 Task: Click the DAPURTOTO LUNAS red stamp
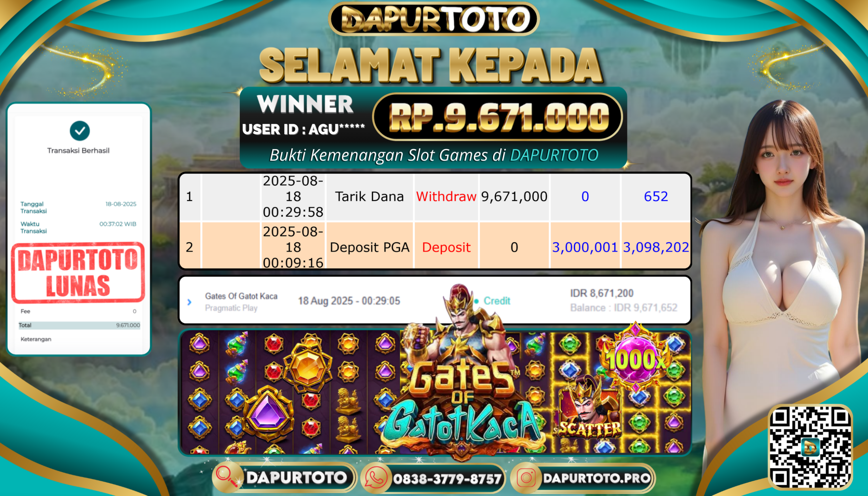[x=78, y=273]
